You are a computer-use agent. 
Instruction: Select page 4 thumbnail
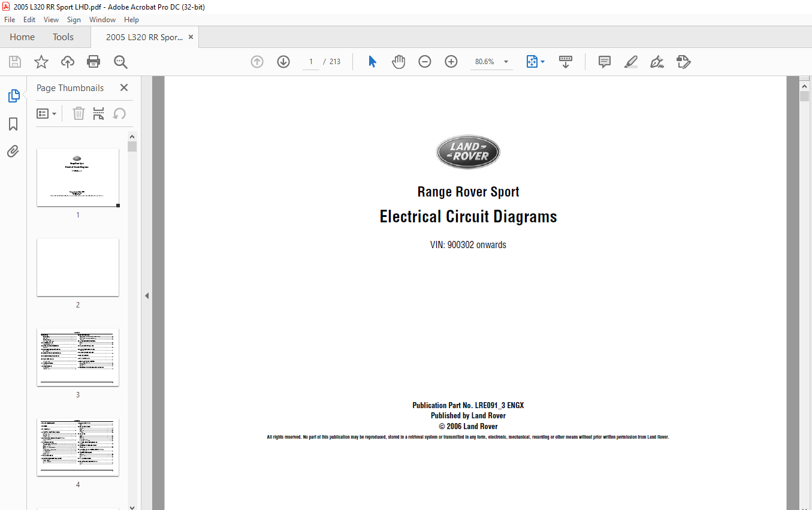78,447
